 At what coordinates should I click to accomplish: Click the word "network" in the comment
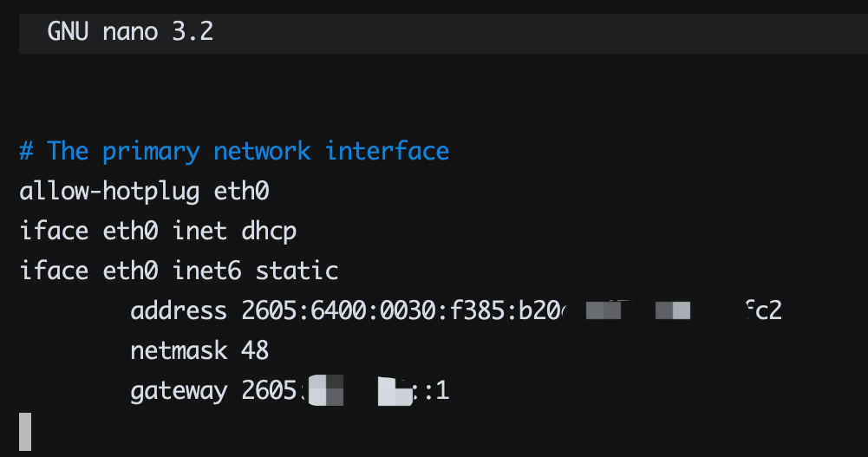262,151
